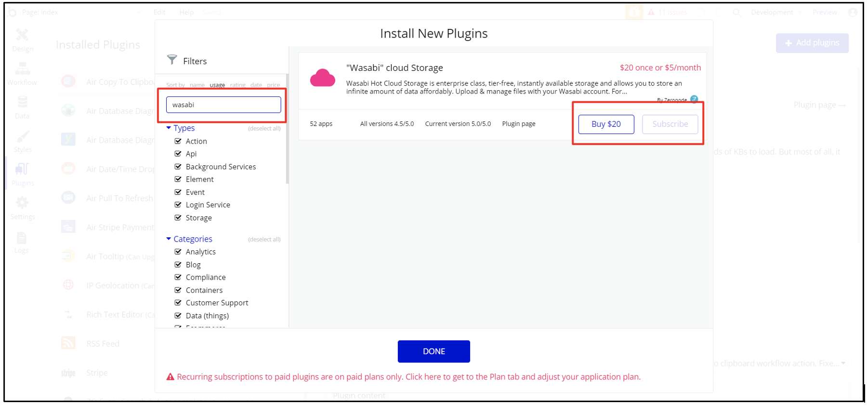Open the Settings tab in the sidebar

[22, 208]
